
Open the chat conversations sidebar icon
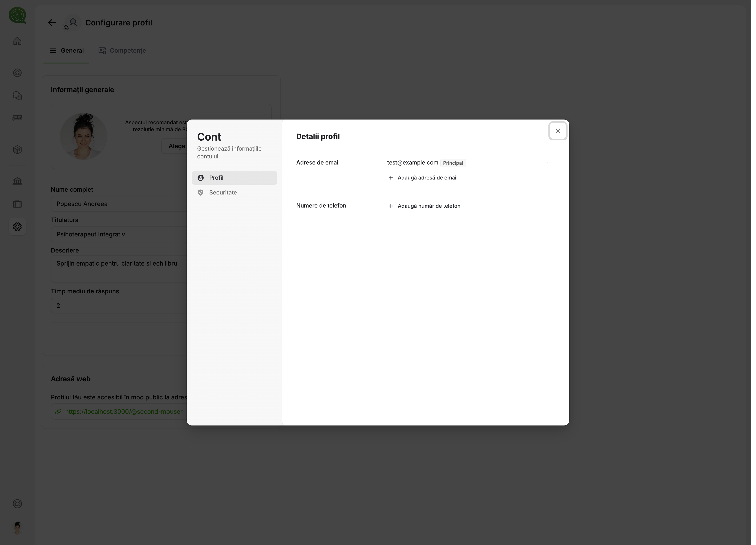(17, 96)
